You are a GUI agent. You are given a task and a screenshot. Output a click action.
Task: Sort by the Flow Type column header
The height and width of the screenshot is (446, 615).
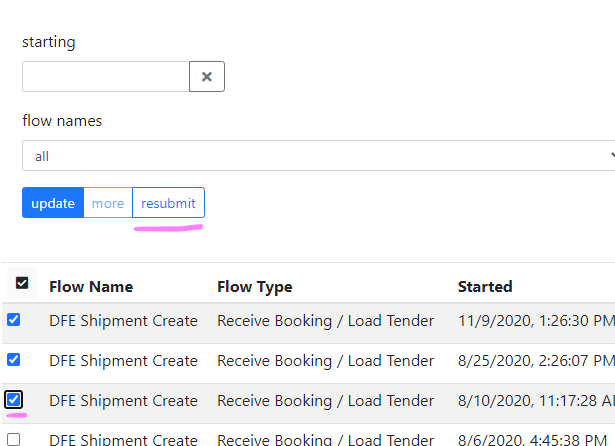coord(255,287)
